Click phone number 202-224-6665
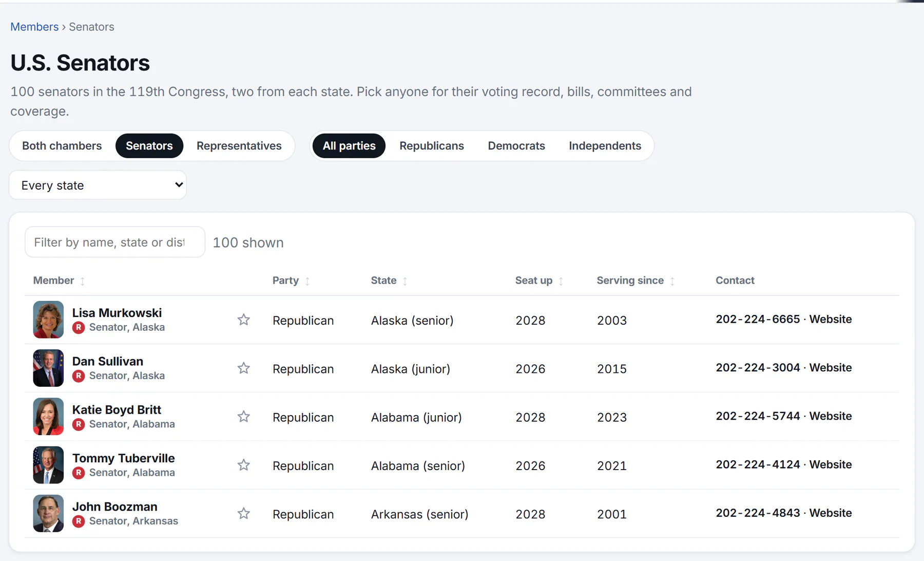Image resolution: width=924 pixels, height=561 pixels. tap(758, 319)
